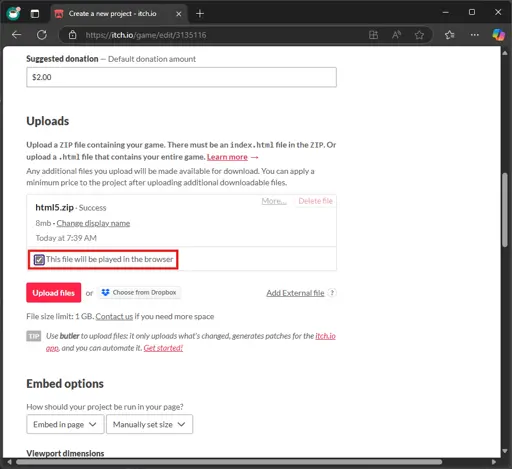The height and width of the screenshot is (469, 512).
Task: Refresh the current page
Action: click(x=42, y=35)
